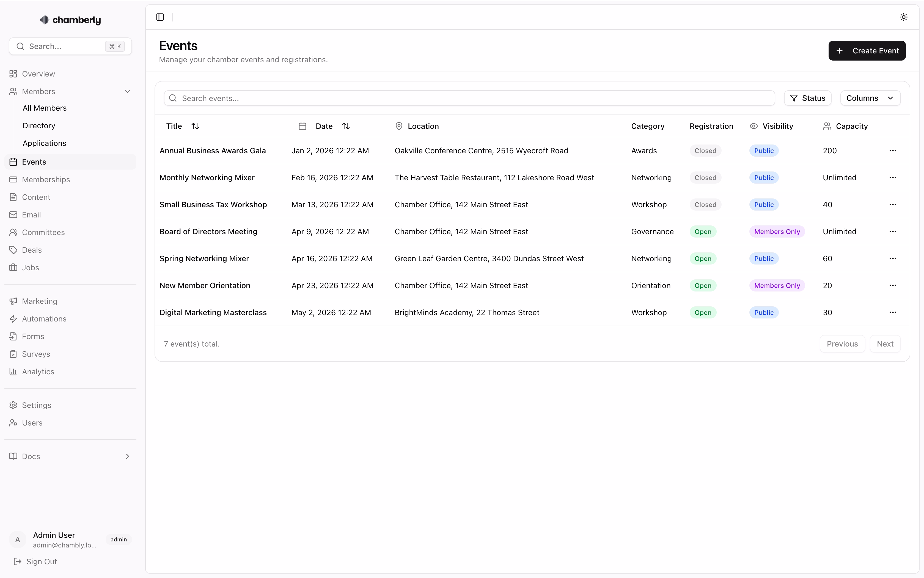Image resolution: width=924 pixels, height=578 pixels.
Task: Select Events in the sidebar
Action: tap(70, 162)
